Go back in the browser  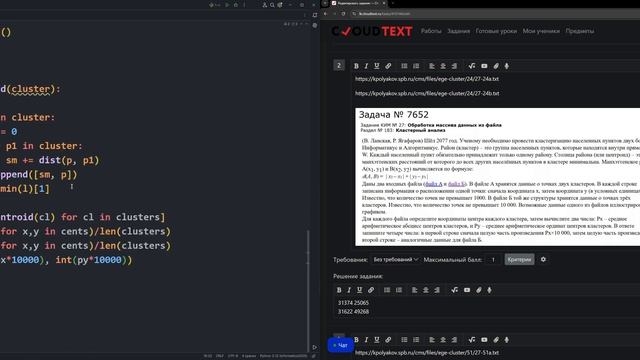(x=326, y=13)
